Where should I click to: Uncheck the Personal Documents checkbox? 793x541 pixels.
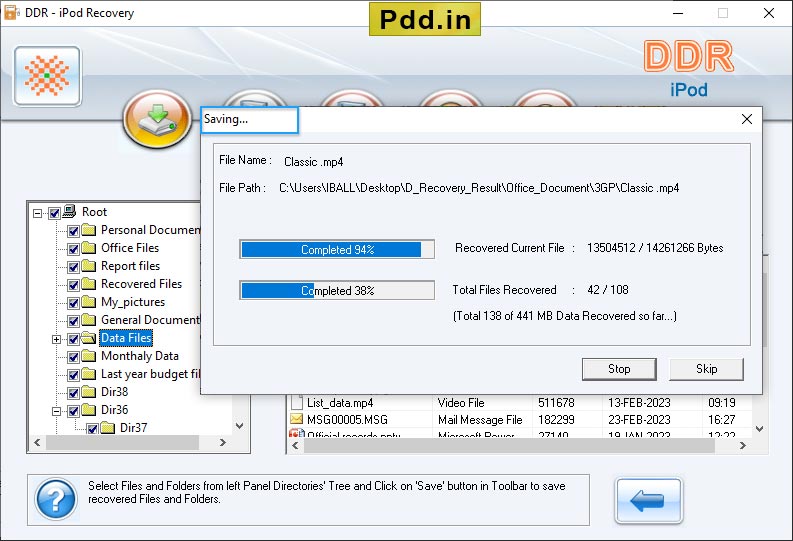[73, 231]
